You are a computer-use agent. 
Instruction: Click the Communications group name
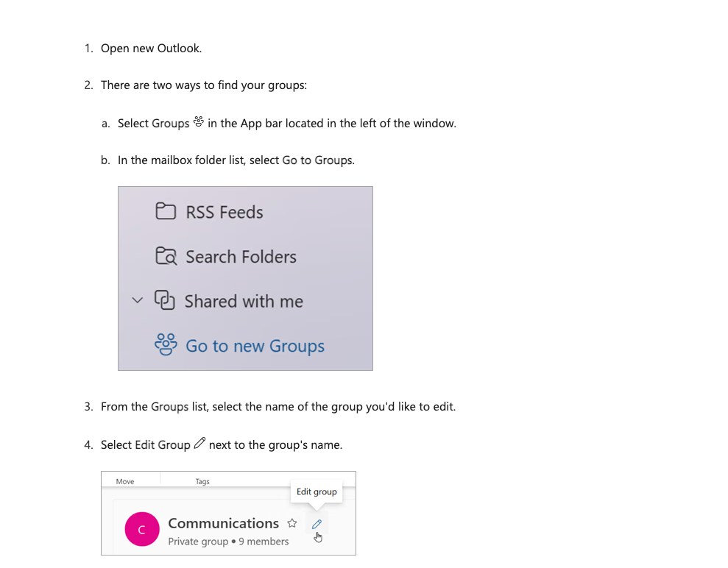click(x=224, y=523)
